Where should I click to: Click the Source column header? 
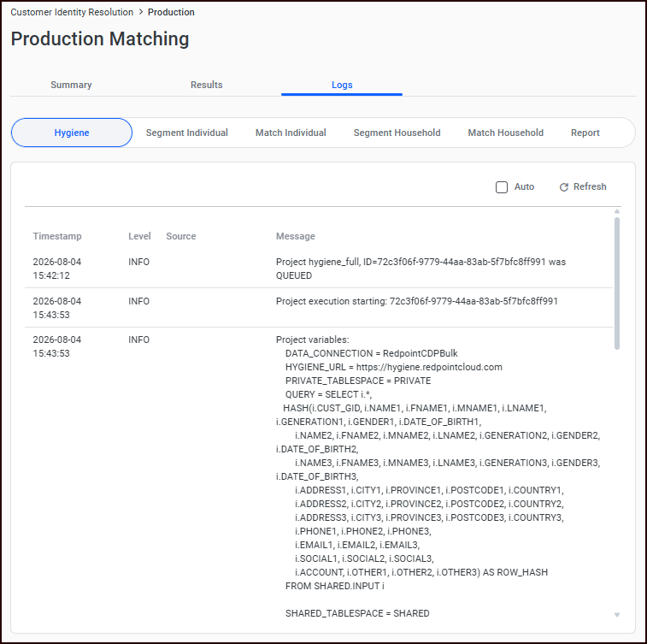click(x=181, y=236)
